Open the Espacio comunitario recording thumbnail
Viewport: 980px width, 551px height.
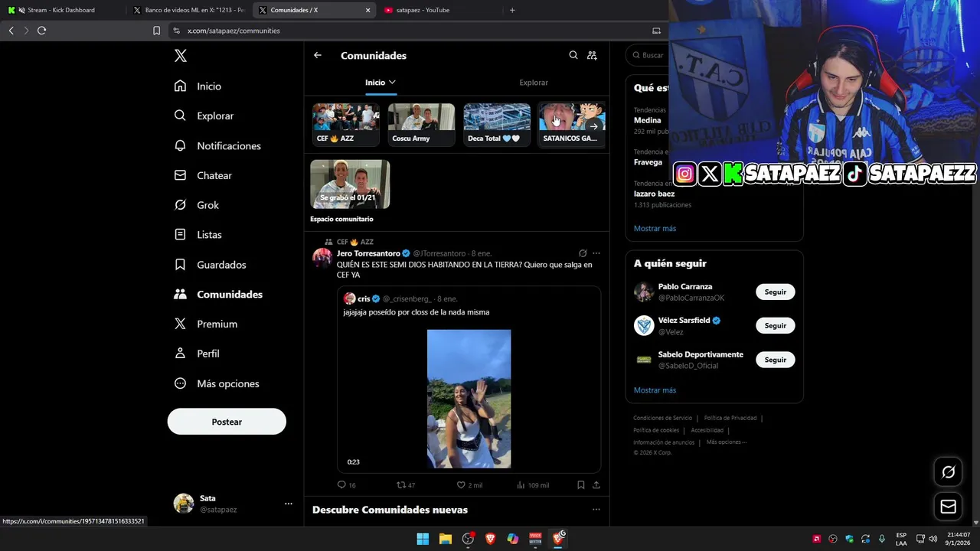pos(350,184)
